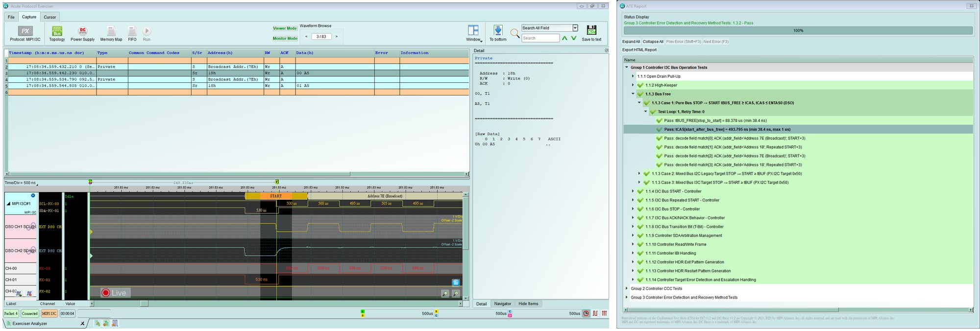Switch to the Cursor tab
The image size is (980, 331).
click(x=50, y=17)
